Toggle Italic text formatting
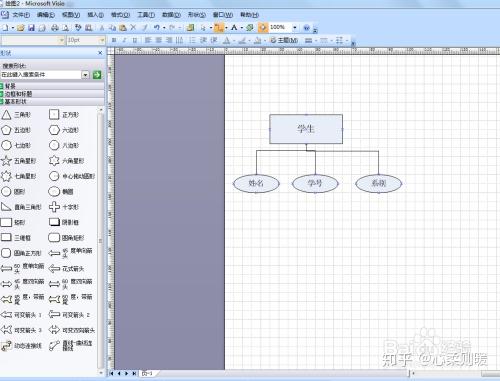Viewport: 500px width, 381px height. pyautogui.click(x=124, y=40)
